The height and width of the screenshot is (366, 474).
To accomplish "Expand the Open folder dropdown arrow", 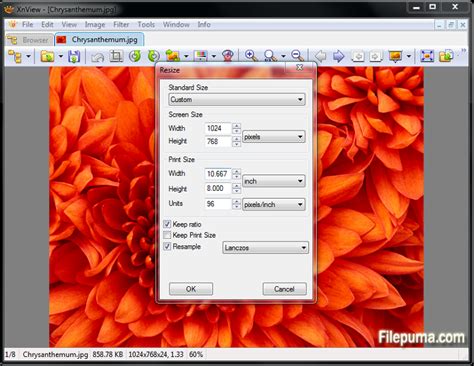I will pos(61,56).
